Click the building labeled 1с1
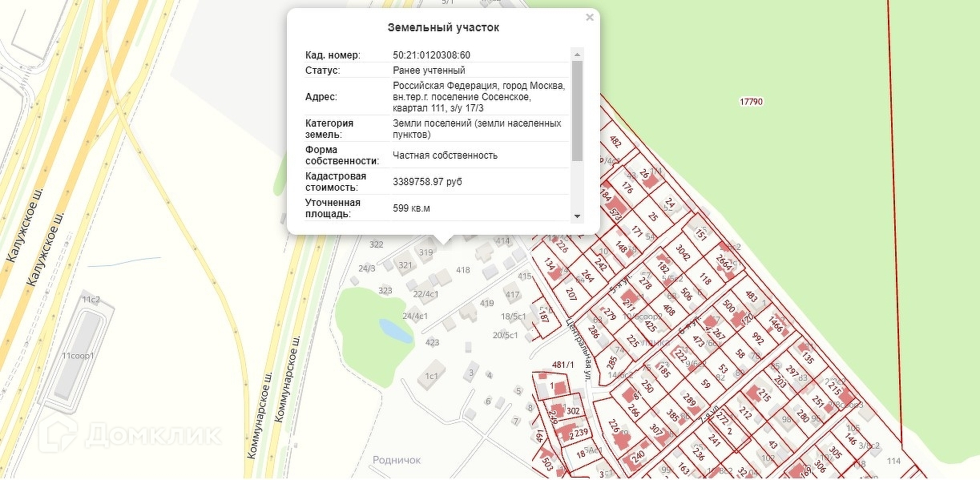This screenshot has height=480, width=980. point(433,376)
